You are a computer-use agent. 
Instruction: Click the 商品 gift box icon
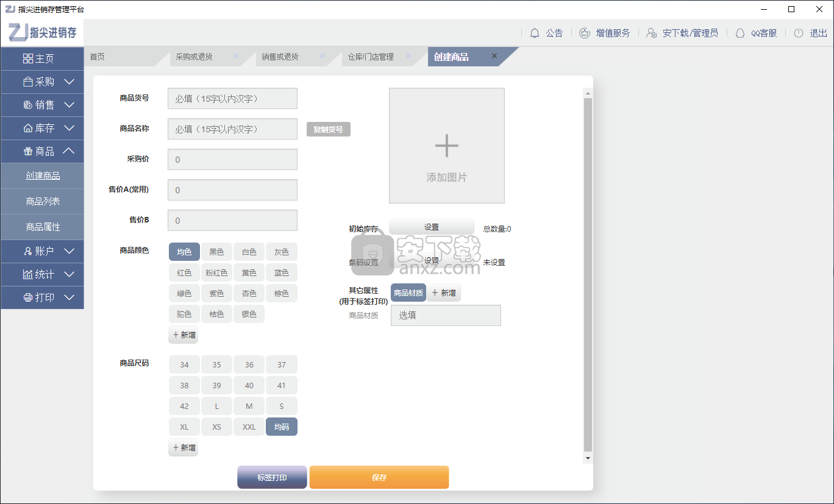point(28,151)
